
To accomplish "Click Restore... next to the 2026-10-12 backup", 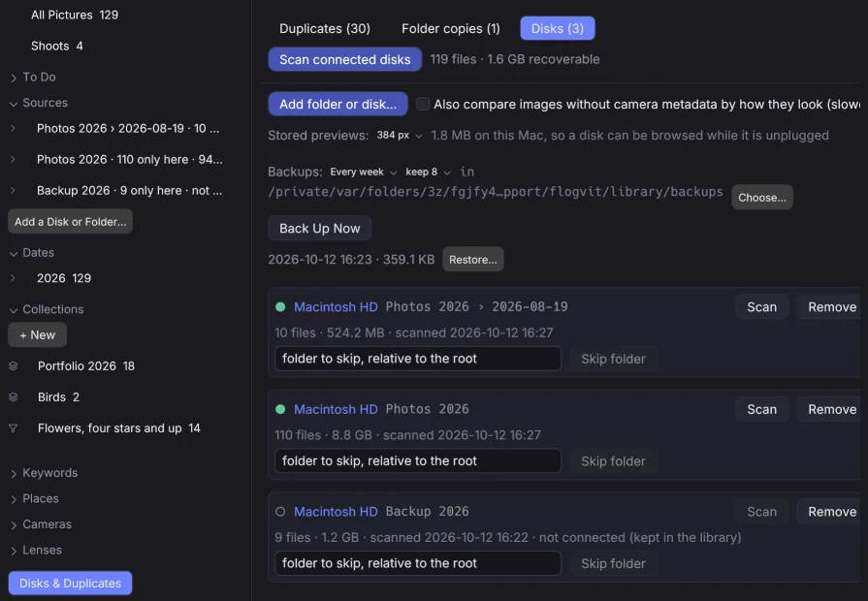I will click(472, 260).
